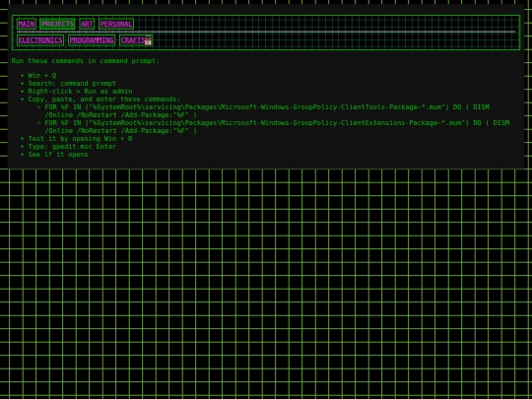Screen dimensions: 532x399
Task: Click the 'Right-click > Run as admin' line
Action: [80, 92]
